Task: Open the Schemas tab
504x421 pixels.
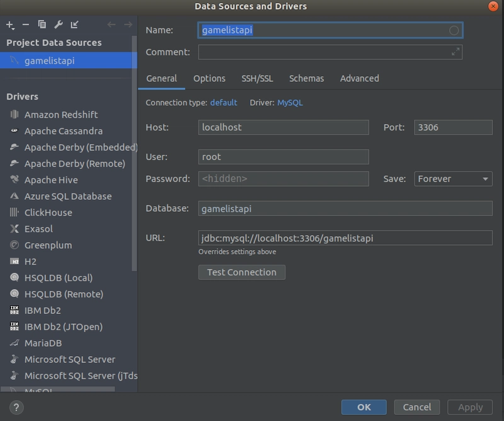Action: tap(306, 79)
